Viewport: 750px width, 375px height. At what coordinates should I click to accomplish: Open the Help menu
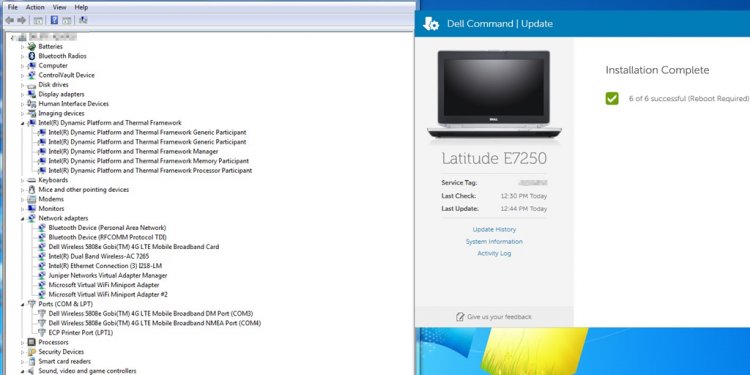pos(81,7)
